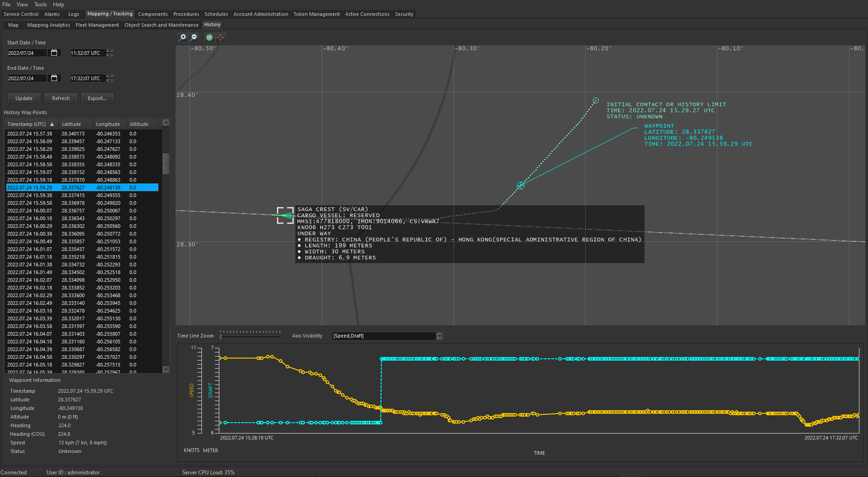Select waypoint row 2022.07.24 16.01.18
This screenshot has width=868, height=477.
(82, 257)
